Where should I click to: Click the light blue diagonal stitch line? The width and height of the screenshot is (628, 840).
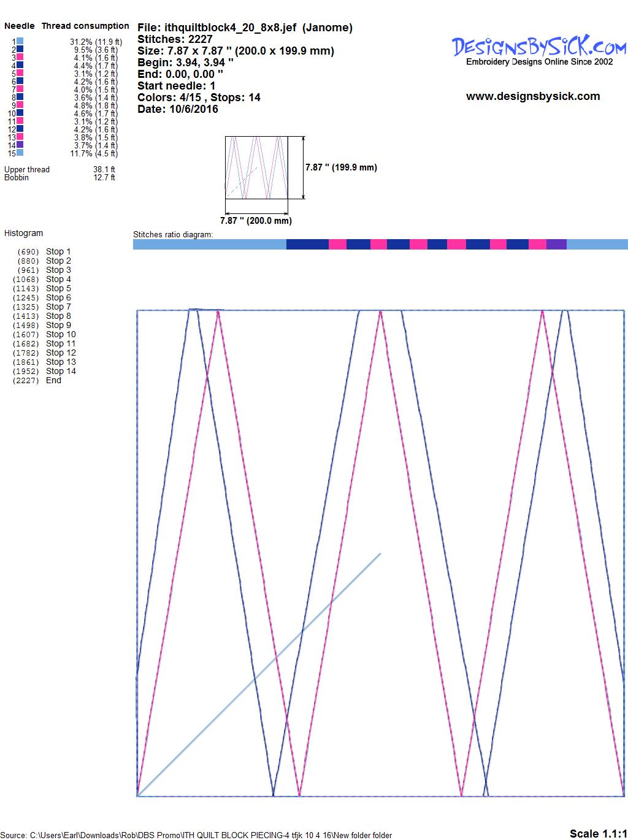coord(258,676)
